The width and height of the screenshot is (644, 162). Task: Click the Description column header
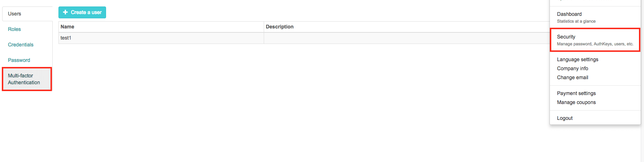coord(280,27)
